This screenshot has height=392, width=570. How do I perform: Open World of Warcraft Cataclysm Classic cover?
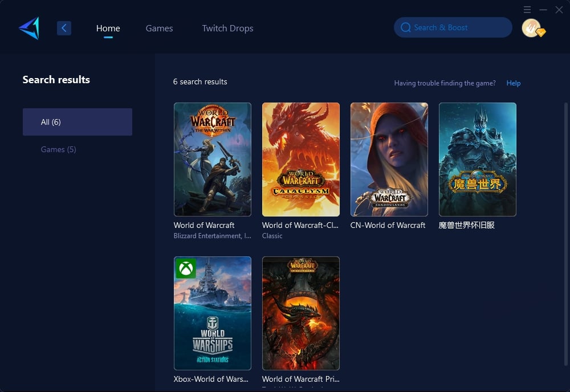pos(300,160)
